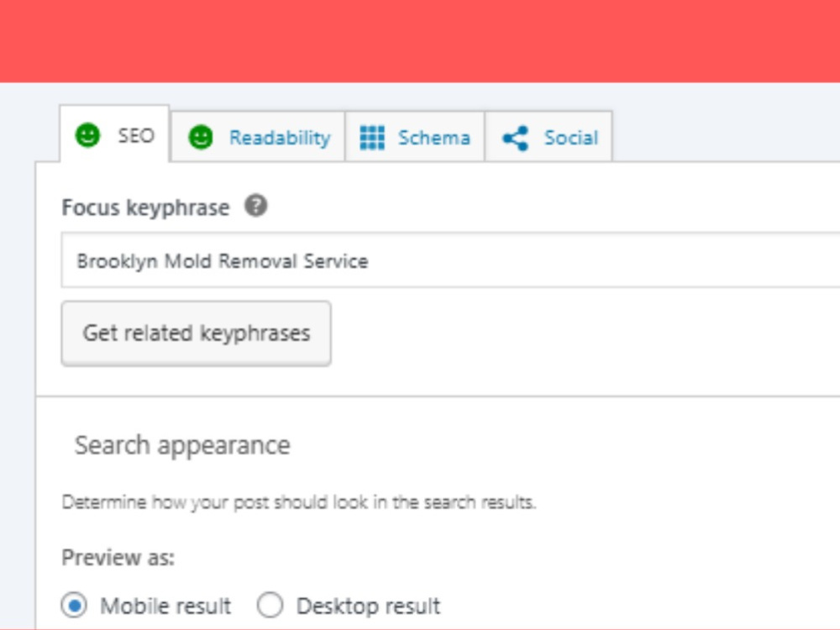The image size is (840, 630).
Task: Focus the keyphrase field with Brooklyn Mold Removal Service
Action: point(450,260)
